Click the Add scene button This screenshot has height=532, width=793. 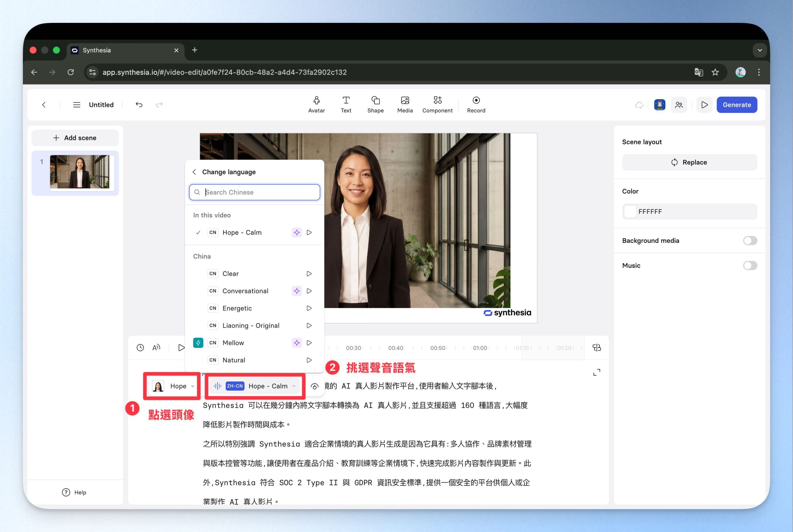pos(75,138)
